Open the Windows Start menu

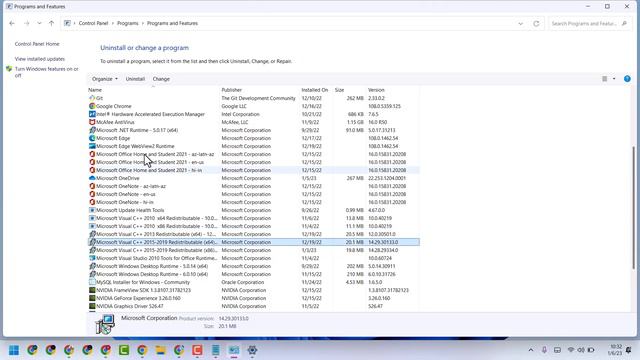14,350
